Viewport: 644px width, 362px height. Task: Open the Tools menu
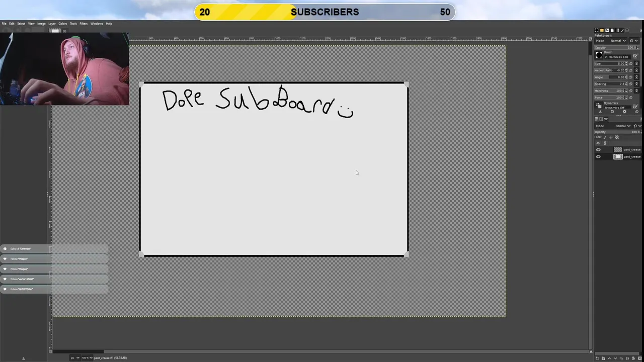coord(73,24)
